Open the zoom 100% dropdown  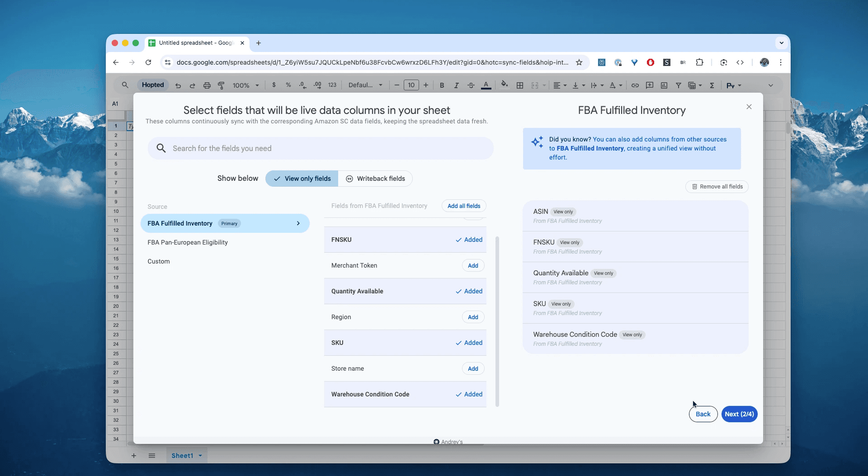coord(246,85)
